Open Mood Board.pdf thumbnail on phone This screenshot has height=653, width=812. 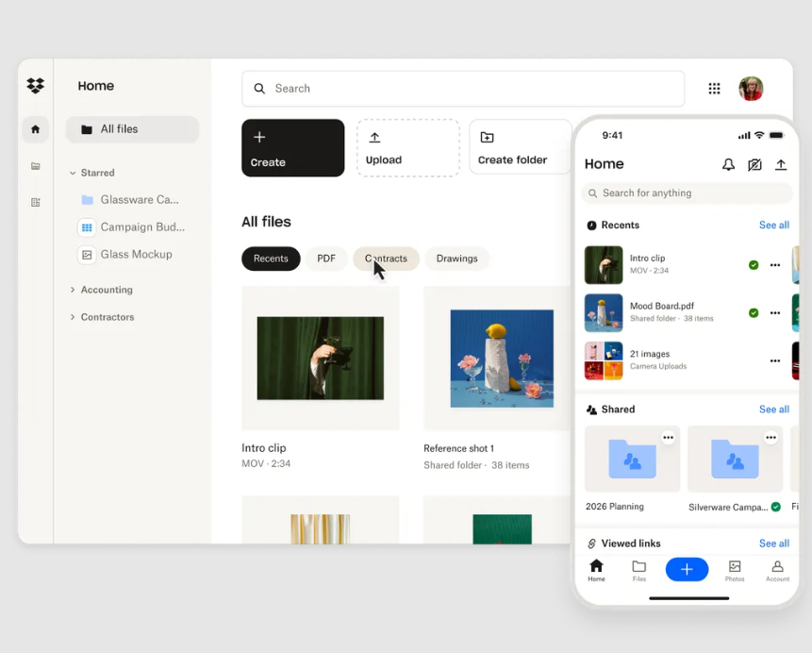[604, 312]
